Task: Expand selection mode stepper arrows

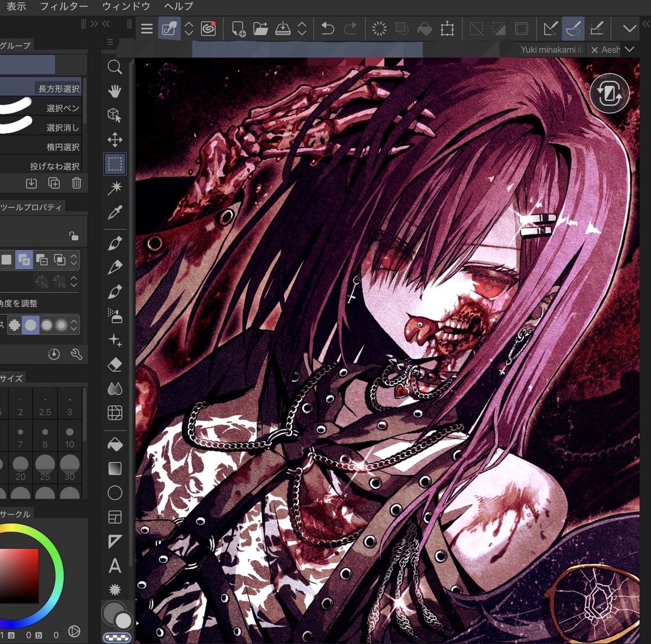Action: [74, 260]
